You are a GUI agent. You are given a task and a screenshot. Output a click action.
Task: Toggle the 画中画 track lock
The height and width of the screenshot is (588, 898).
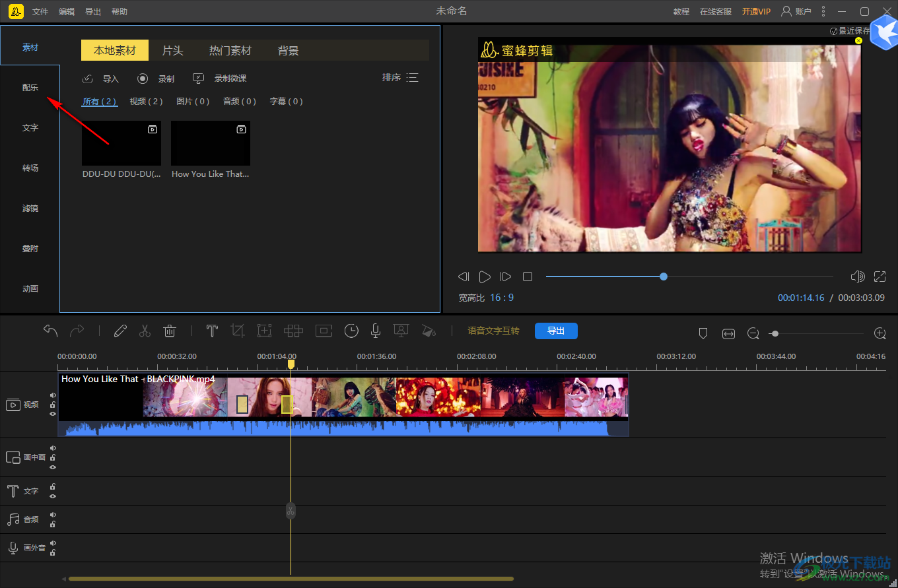pyautogui.click(x=53, y=457)
